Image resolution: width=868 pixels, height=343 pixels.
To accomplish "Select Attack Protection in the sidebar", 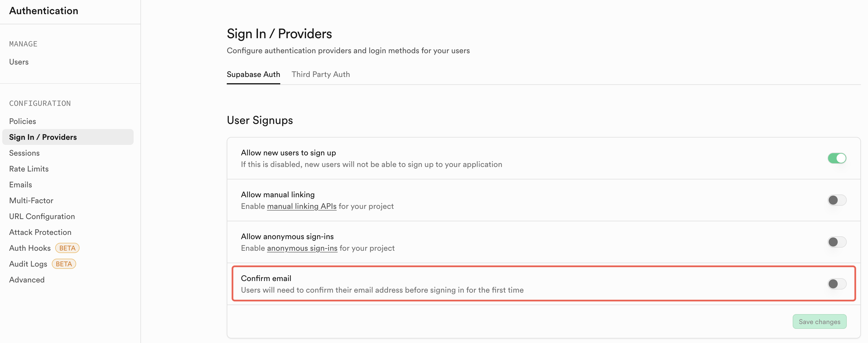I will click(x=40, y=232).
